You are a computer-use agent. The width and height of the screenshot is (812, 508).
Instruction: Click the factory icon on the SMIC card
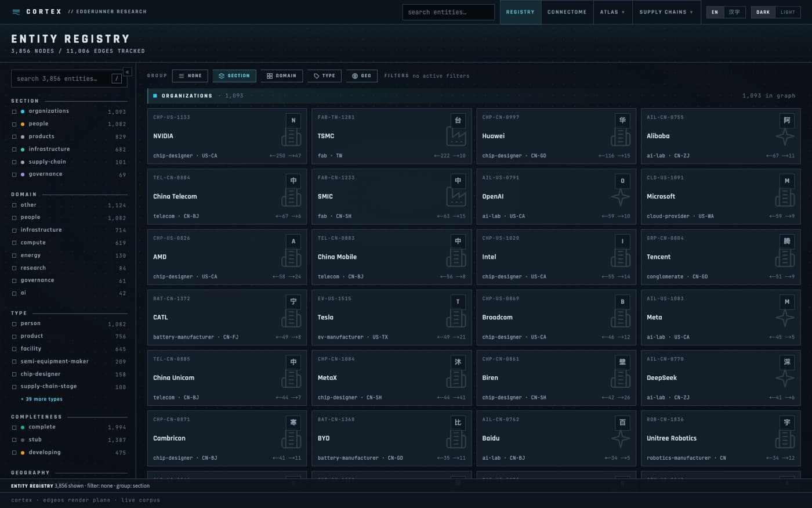point(456,197)
